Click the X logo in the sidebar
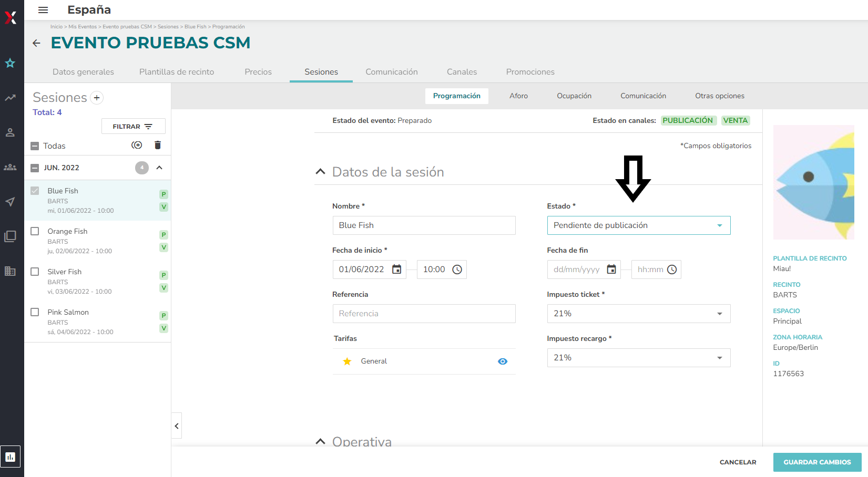Viewport: 868px width, 477px height. [x=11, y=18]
